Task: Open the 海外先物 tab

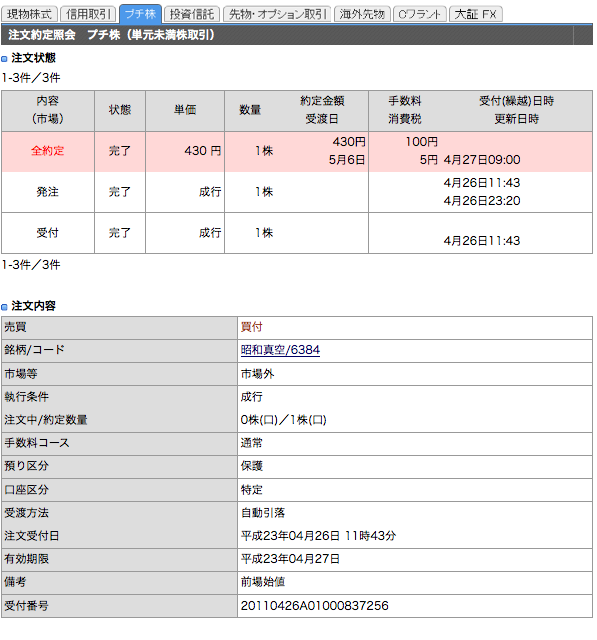Action: coord(362,14)
